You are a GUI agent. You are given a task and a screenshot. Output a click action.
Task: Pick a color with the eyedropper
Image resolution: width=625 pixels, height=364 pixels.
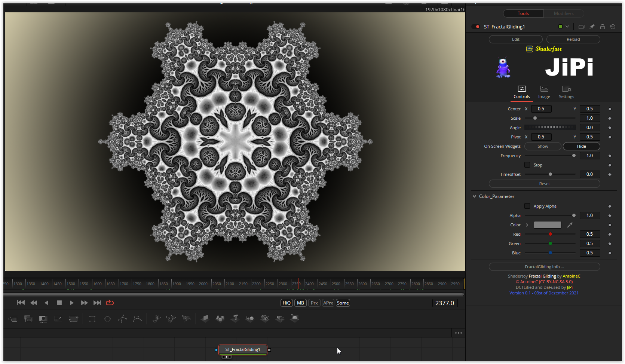[x=570, y=225]
